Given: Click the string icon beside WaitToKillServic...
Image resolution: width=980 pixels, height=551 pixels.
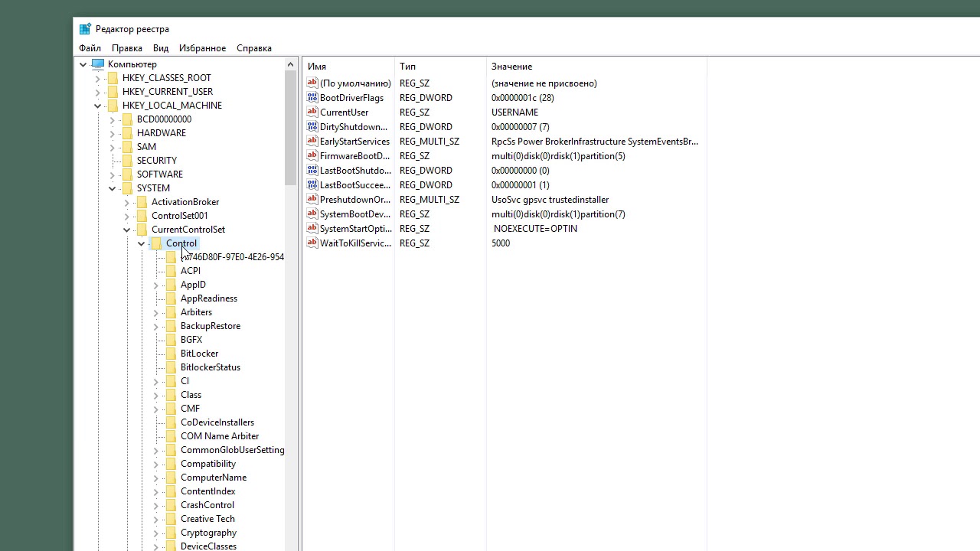Looking at the screenshot, I should [312, 243].
